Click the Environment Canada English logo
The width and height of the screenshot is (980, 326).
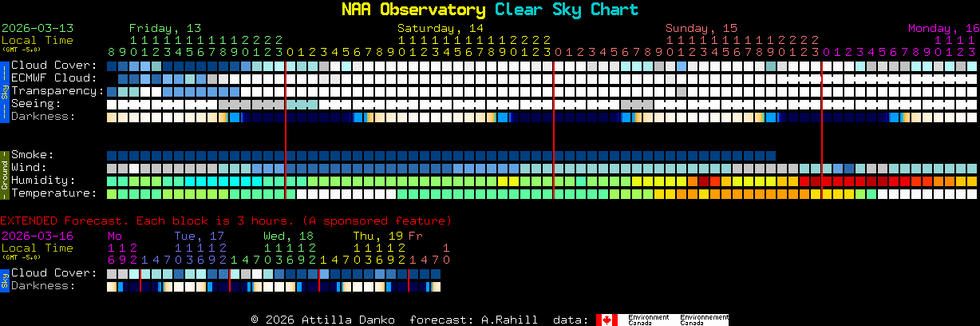pos(648,320)
